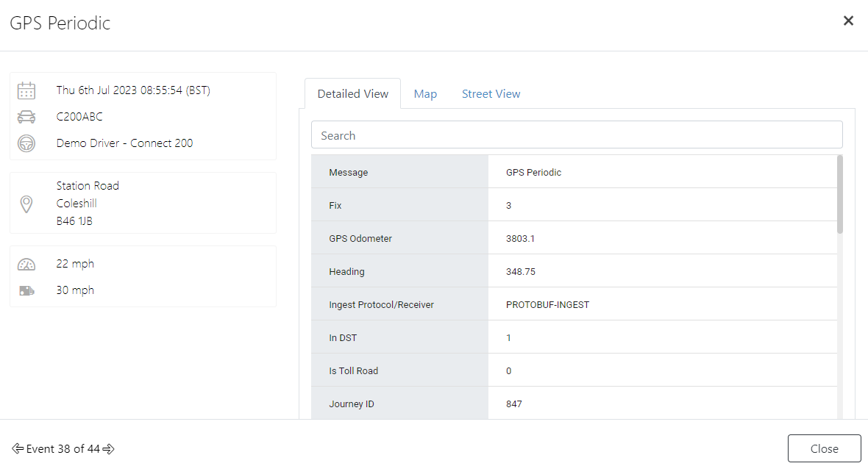Viewport: 868px width, 466px height.
Task: Advance to next event with the right arrow
Action: [x=109, y=448]
